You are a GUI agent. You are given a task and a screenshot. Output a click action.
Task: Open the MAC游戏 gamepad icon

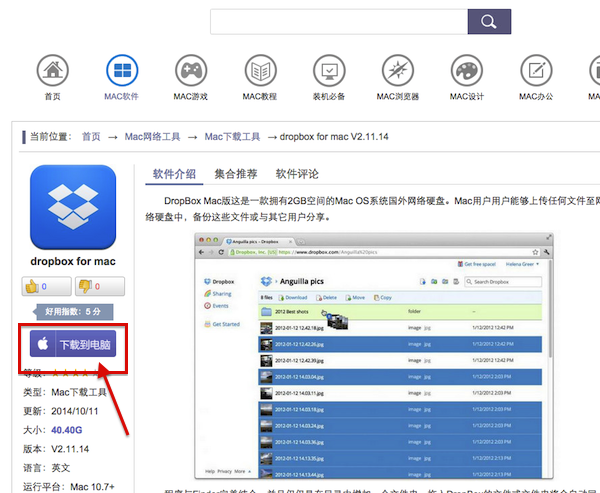coord(191,70)
